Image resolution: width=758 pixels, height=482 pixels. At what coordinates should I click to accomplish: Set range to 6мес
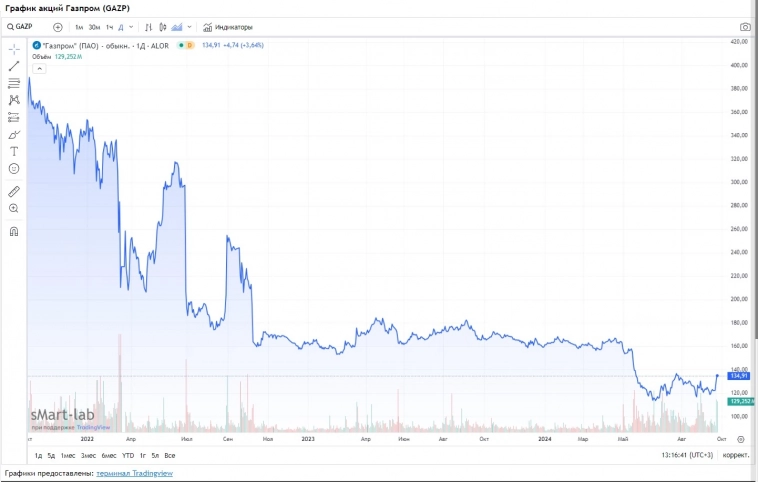pos(109,455)
